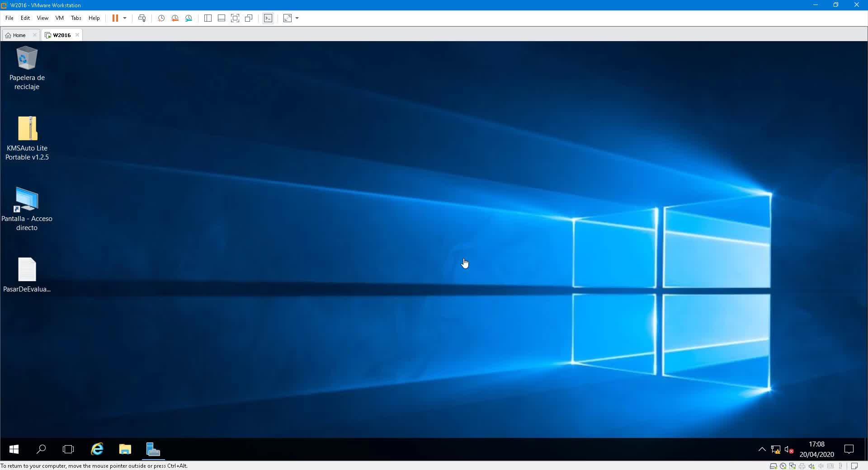This screenshot has height=470, width=868.
Task: Click the printer device status icon
Action: (802, 466)
